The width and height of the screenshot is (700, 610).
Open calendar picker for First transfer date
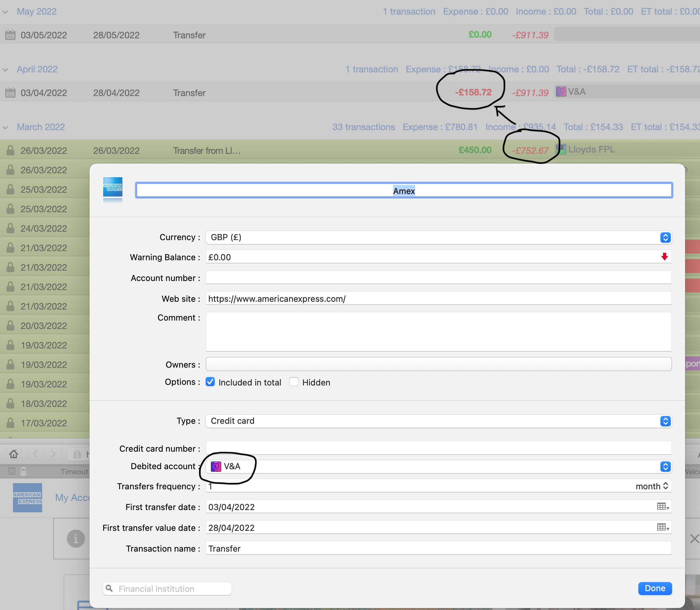click(x=663, y=507)
